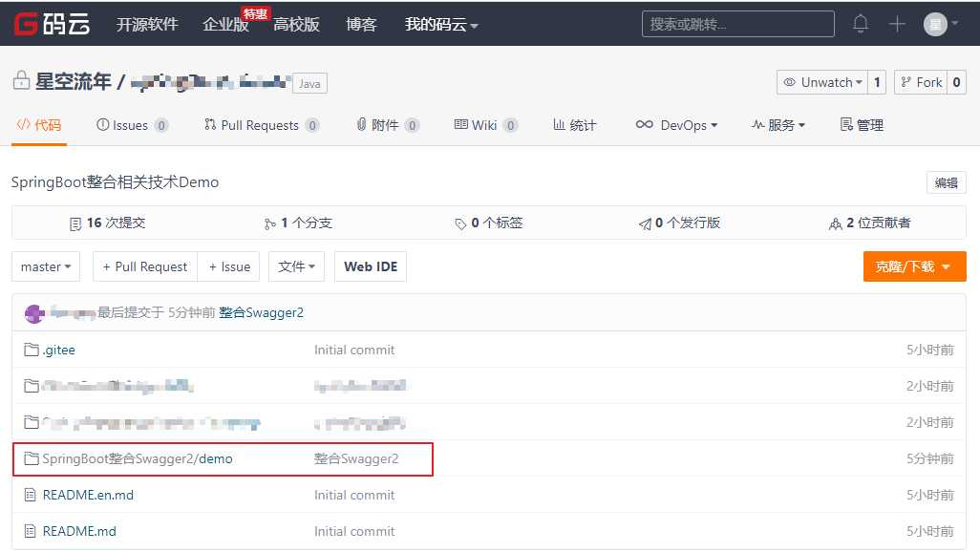Click README.md Initial commit message
980x553 pixels.
pyautogui.click(x=354, y=531)
